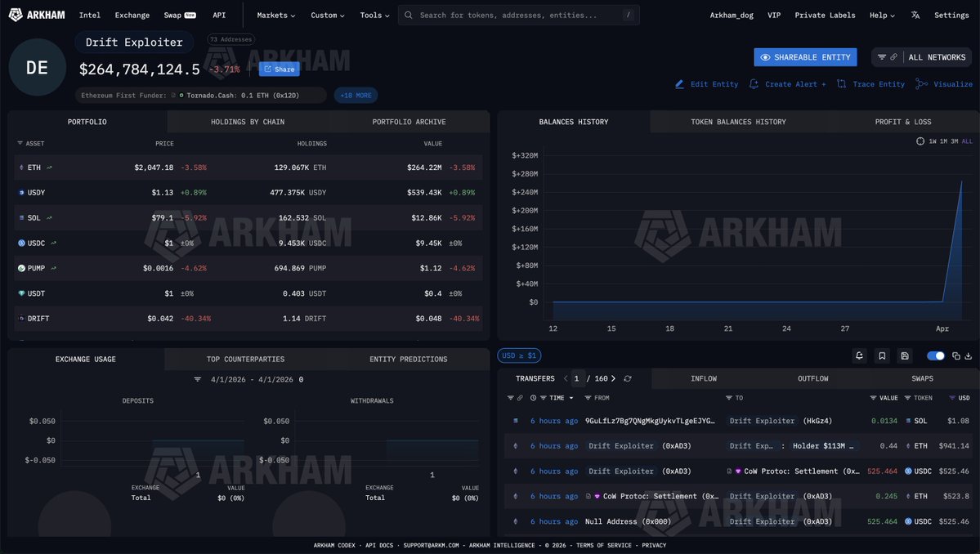
Task: Click the transfers alert bell icon
Action: pos(859,355)
